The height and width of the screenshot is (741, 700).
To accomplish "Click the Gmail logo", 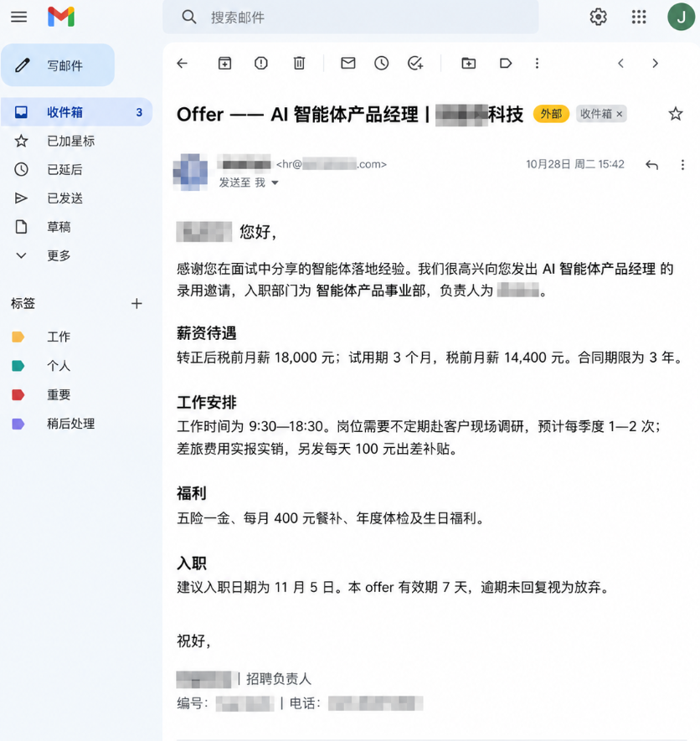I will [x=61, y=17].
